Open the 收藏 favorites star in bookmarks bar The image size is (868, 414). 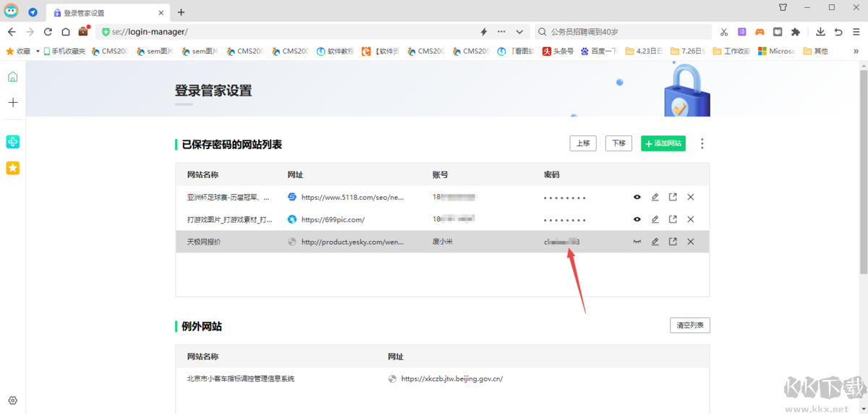point(18,51)
